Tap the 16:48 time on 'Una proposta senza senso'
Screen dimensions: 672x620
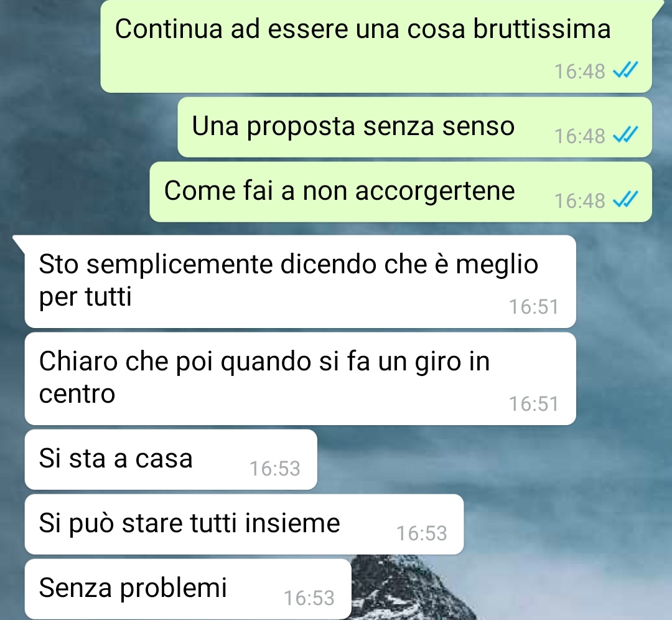579,136
